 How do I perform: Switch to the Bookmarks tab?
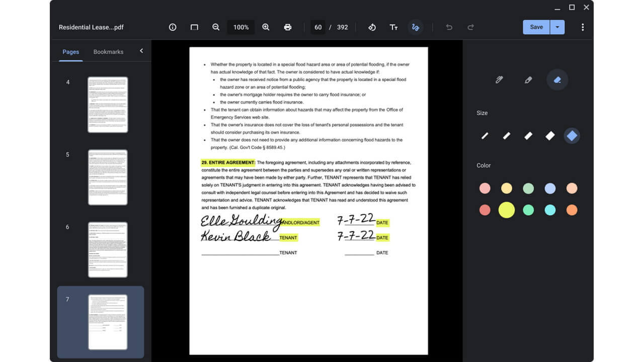tap(108, 51)
